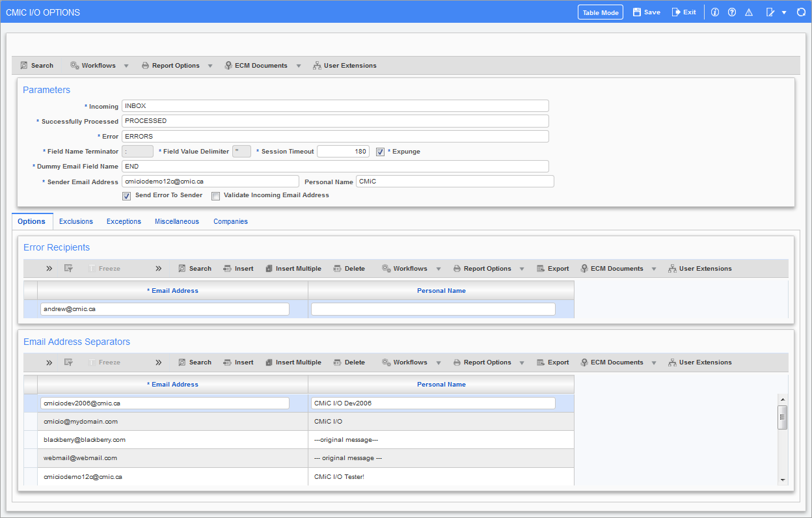Sort Error Recipients by Email Address header
This screenshot has height=518, width=812.
coord(172,291)
